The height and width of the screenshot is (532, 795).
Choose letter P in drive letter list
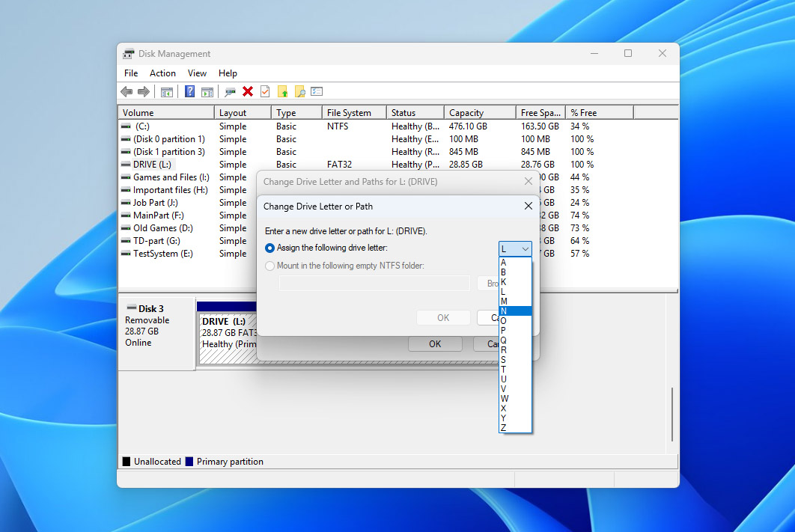515,330
